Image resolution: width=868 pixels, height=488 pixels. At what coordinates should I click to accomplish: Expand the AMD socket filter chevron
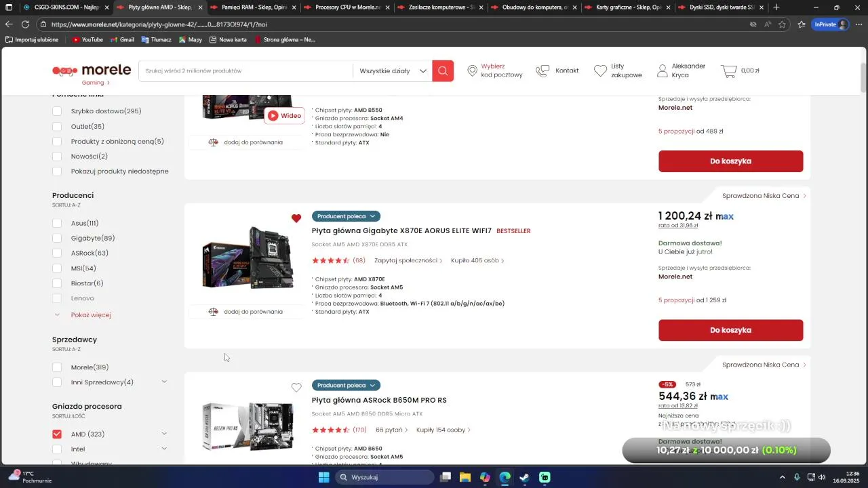point(164,434)
